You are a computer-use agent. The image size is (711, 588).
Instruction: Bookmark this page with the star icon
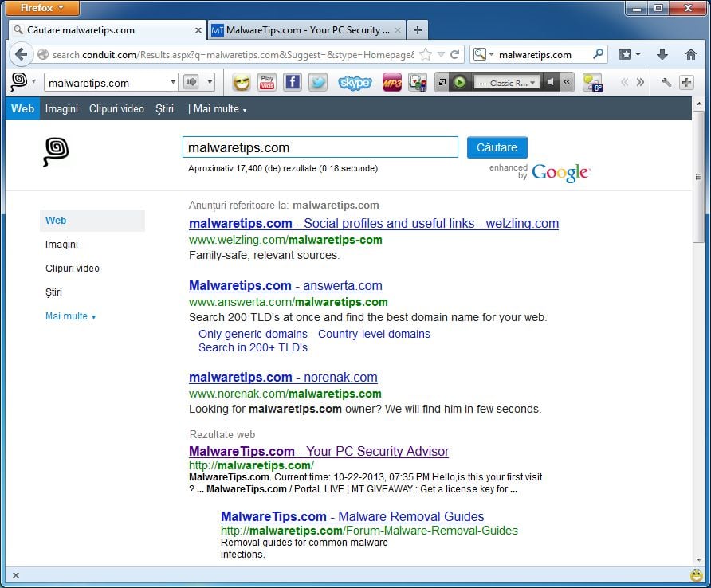point(426,55)
